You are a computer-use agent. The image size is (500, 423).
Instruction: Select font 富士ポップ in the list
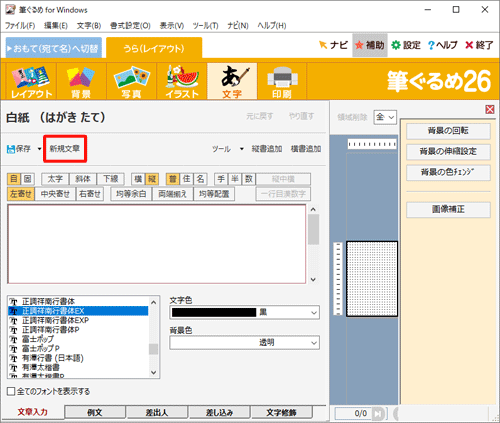tap(78, 339)
